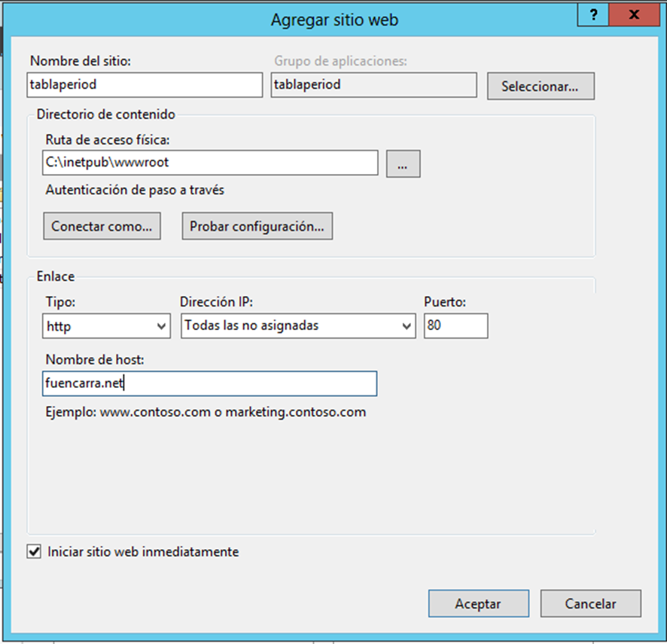The height and width of the screenshot is (644, 667).
Task: Open the Tipo protocol dropdown
Action: (108, 326)
